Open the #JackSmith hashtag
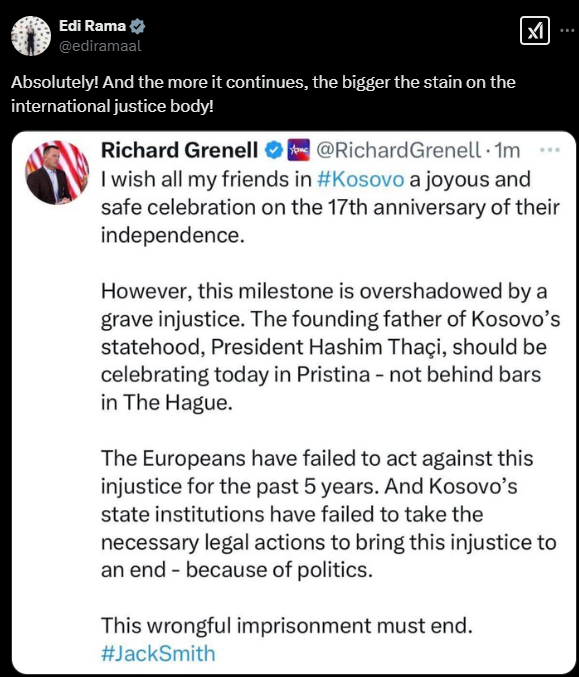This screenshot has width=579, height=677. [158, 653]
